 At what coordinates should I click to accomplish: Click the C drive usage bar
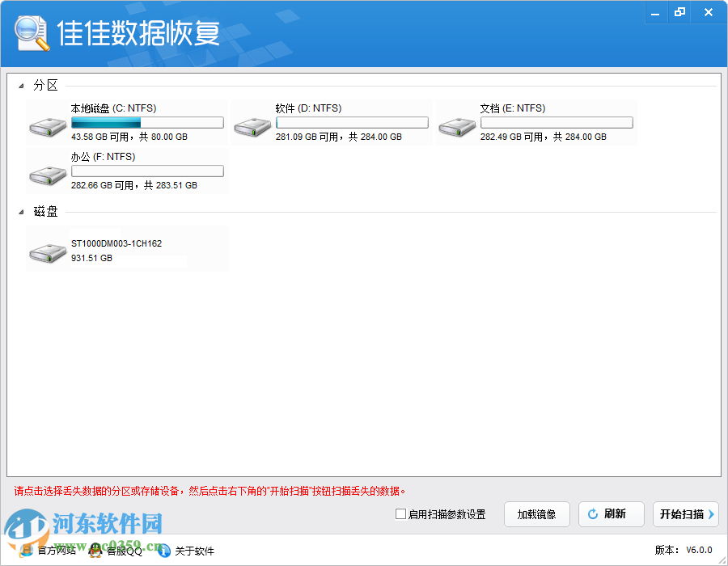[148, 122]
